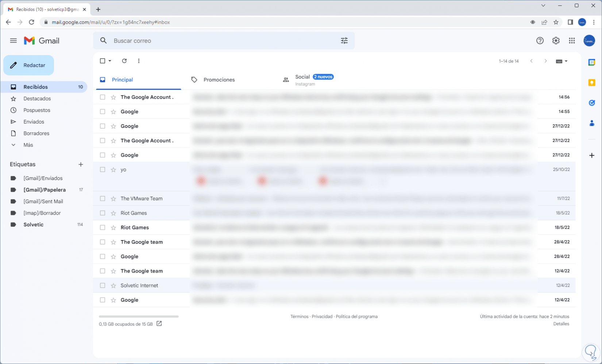Go back in the browser
Image resolution: width=602 pixels, height=364 pixels.
pyautogui.click(x=8, y=22)
